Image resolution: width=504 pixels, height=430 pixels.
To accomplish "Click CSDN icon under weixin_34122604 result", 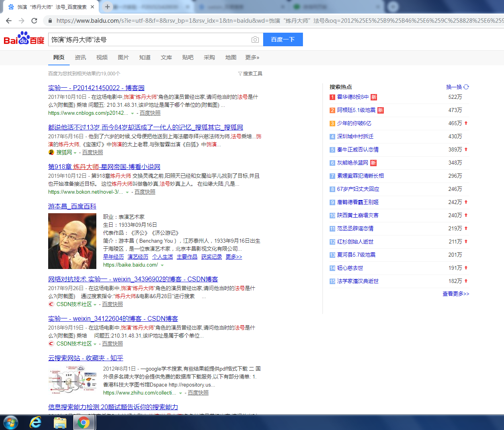I will pyautogui.click(x=51, y=344).
